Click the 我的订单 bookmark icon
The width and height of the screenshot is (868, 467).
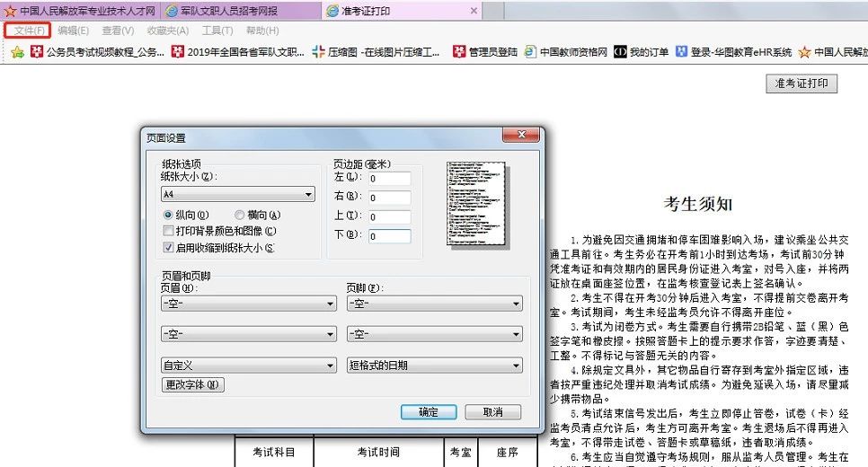click(620, 52)
